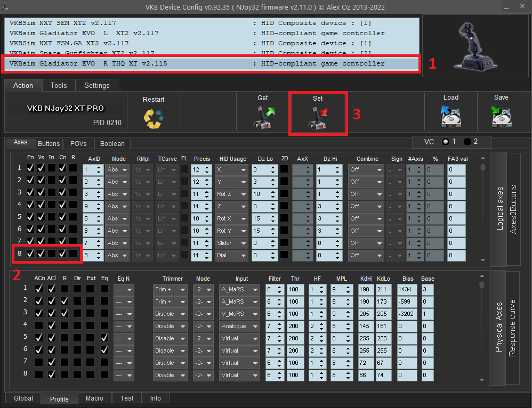Open Mode dropdown for logical axis 1

coord(117,169)
